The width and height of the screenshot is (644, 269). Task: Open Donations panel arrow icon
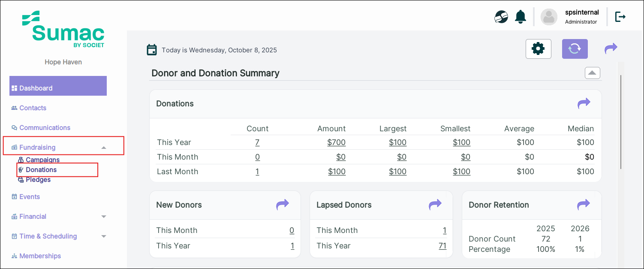point(584,103)
